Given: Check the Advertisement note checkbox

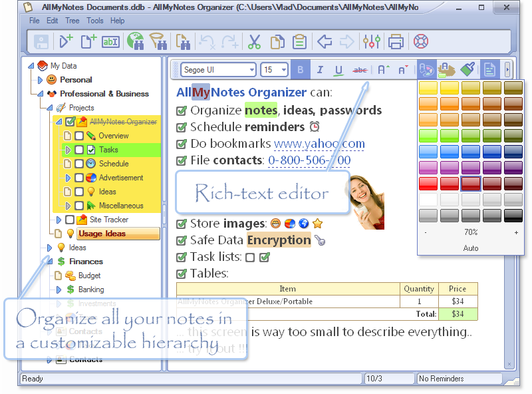Looking at the screenshot, I should (x=79, y=178).
